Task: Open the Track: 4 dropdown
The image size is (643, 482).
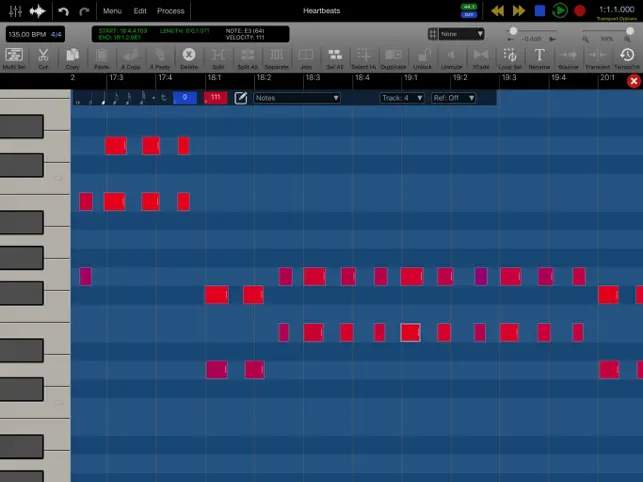Action: pyautogui.click(x=402, y=98)
